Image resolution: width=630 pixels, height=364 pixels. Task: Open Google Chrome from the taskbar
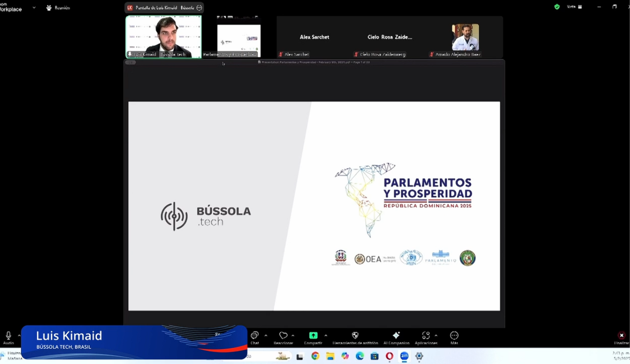(x=315, y=356)
